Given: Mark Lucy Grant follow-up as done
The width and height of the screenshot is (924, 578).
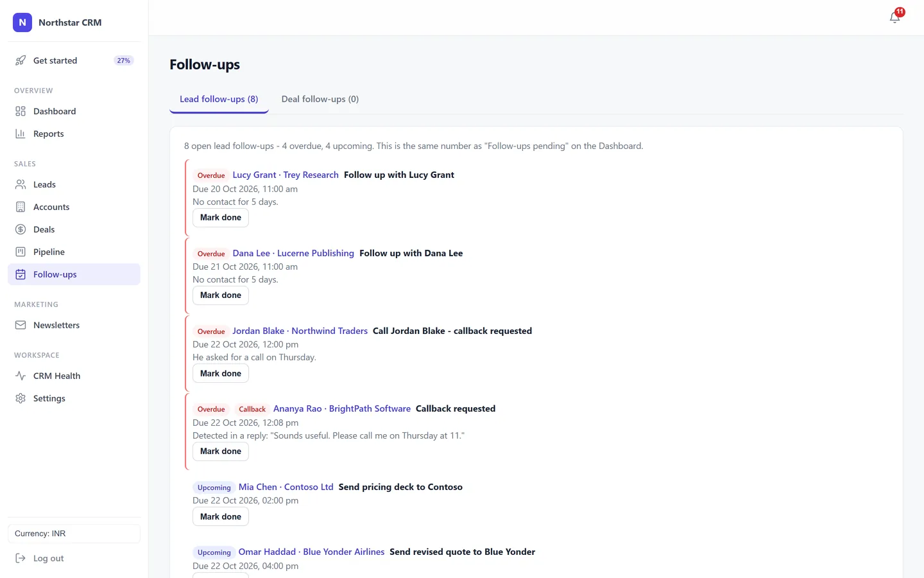Looking at the screenshot, I should coord(221,218).
